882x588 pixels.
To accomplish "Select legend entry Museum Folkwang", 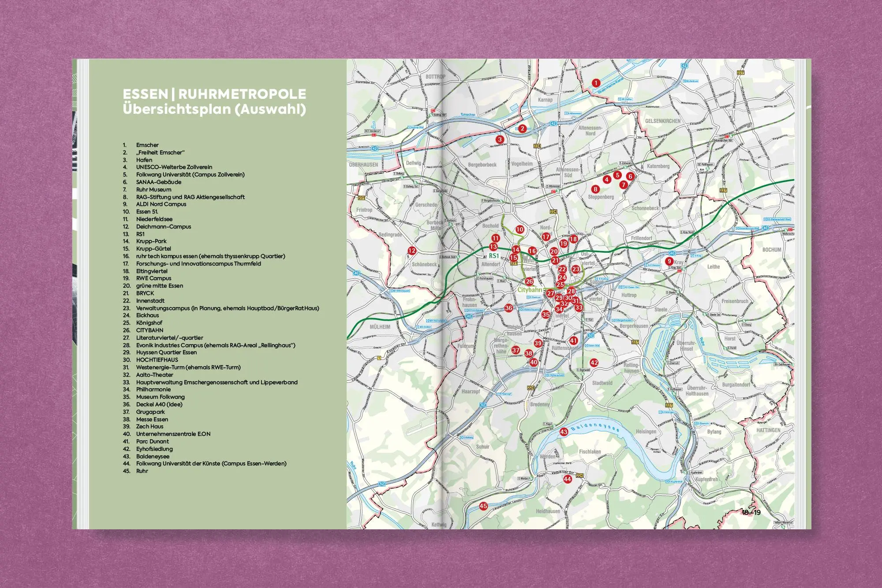I will click(161, 397).
